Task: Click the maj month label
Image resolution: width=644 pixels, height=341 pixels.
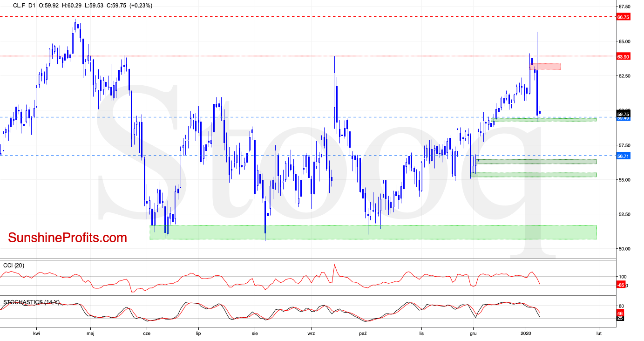Action: (x=90, y=334)
